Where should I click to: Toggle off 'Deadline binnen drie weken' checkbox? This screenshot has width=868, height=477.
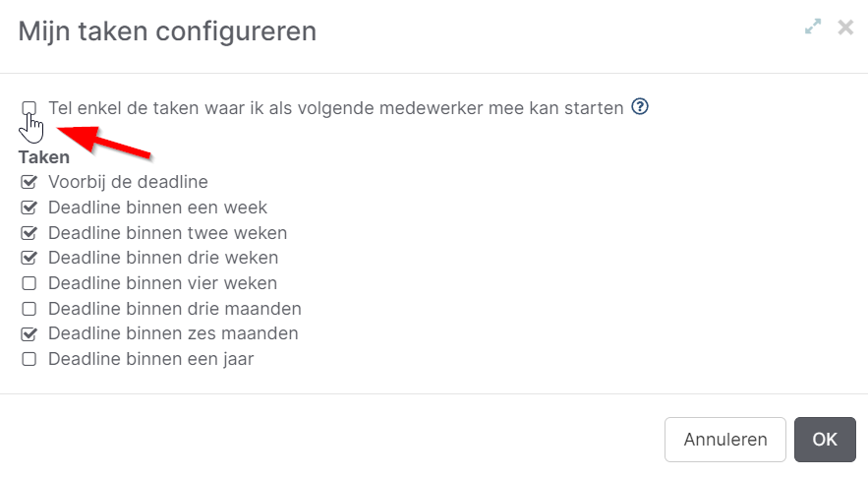(x=29, y=259)
